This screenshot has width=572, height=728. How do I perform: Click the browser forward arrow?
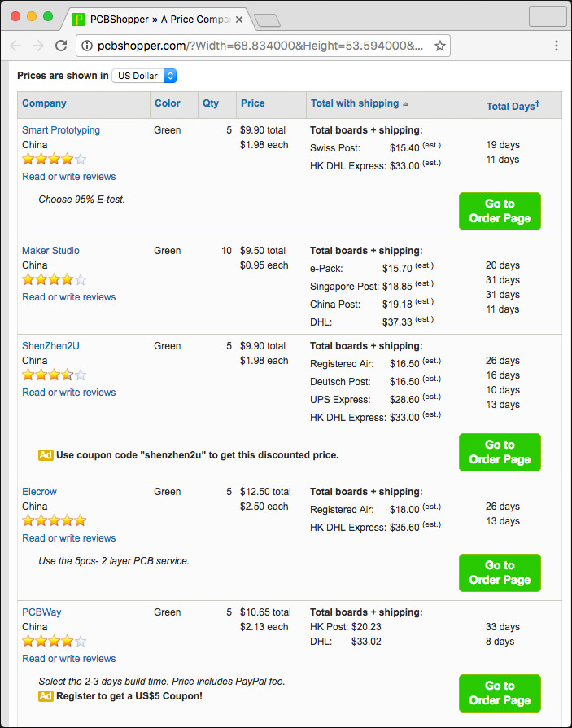(x=38, y=46)
